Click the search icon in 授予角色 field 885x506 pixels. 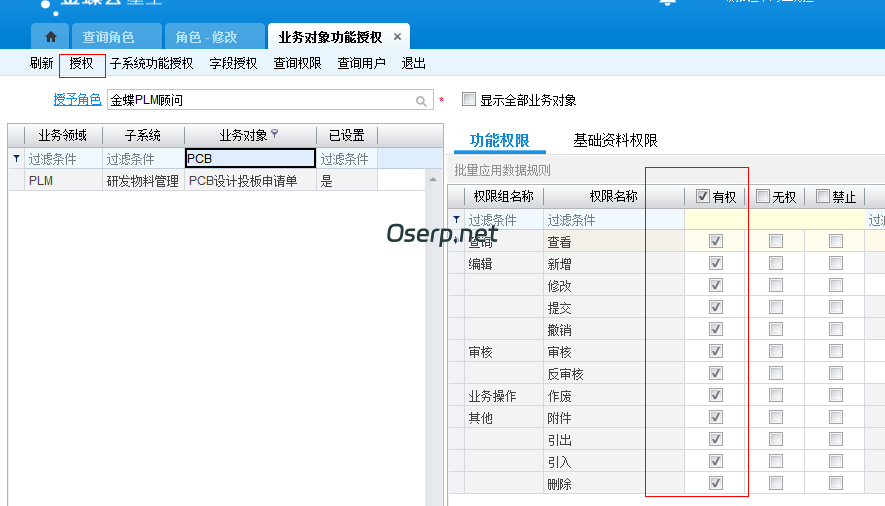[x=421, y=101]
